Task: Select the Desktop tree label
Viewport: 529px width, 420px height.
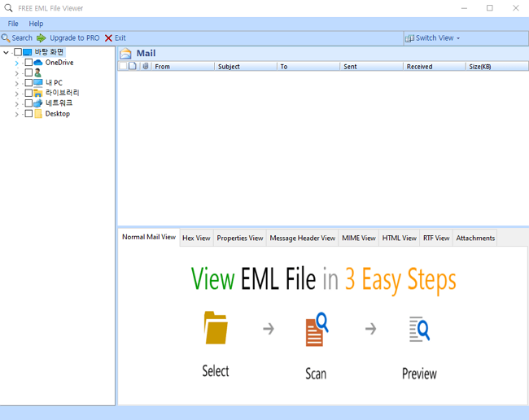Action: (x=58, y=114)
